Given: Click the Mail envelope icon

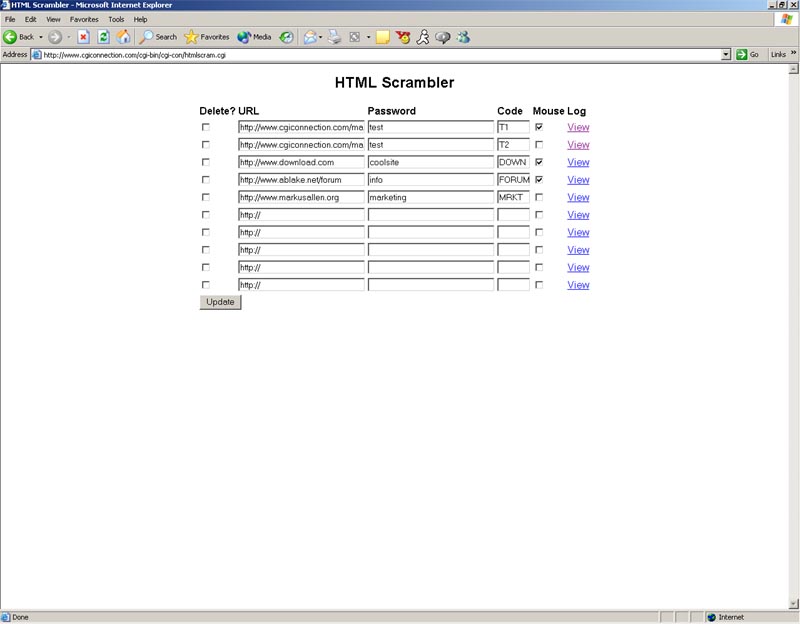Looking at the screenshot, I should [309, 37].
